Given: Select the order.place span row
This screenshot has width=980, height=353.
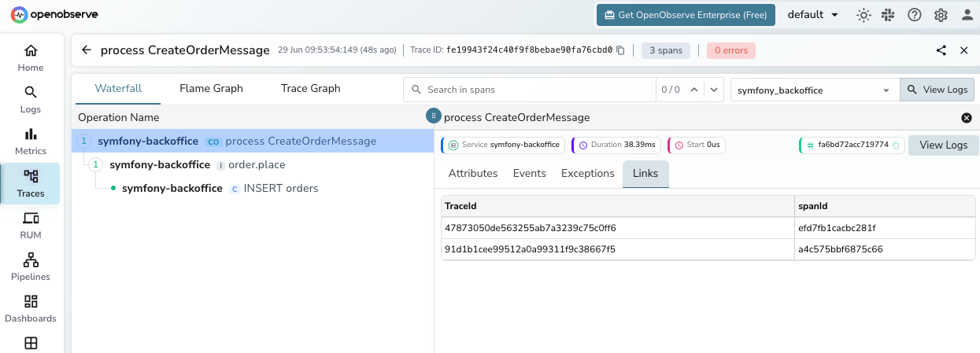Looking at the screenshot, I should (x=253, y=165).
